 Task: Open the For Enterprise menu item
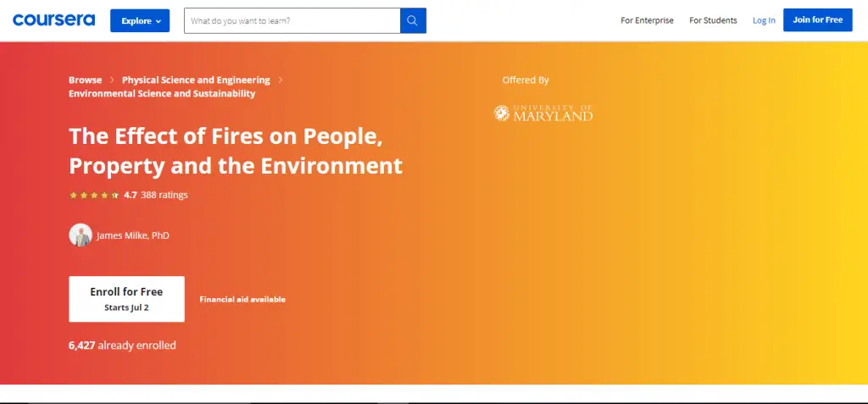coord(647,20)
